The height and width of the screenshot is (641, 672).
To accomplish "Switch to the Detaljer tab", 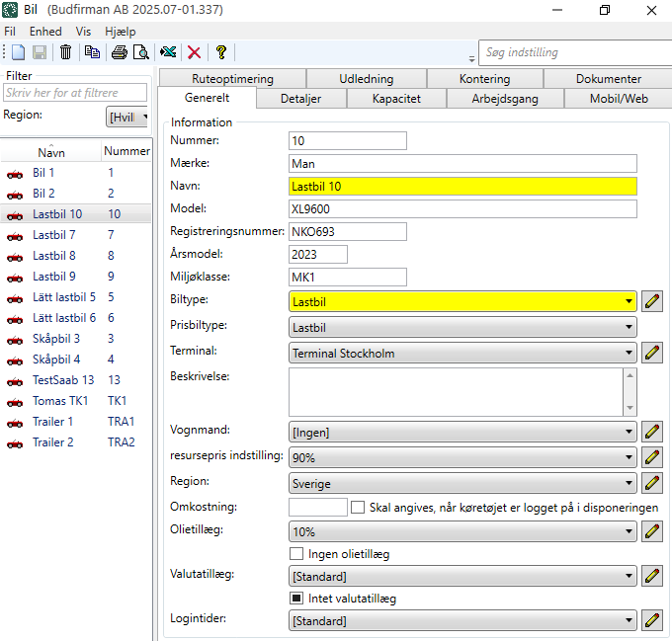I will tap(300, 99).
